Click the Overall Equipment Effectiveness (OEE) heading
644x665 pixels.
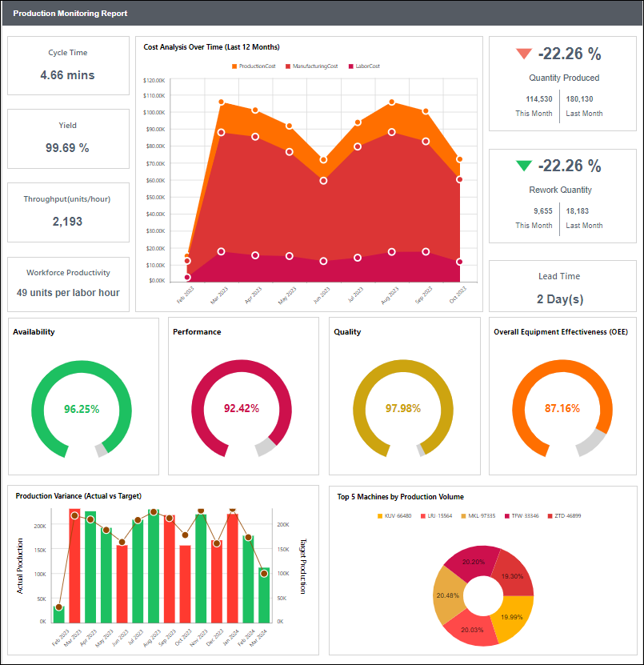(x=561, y=332)
